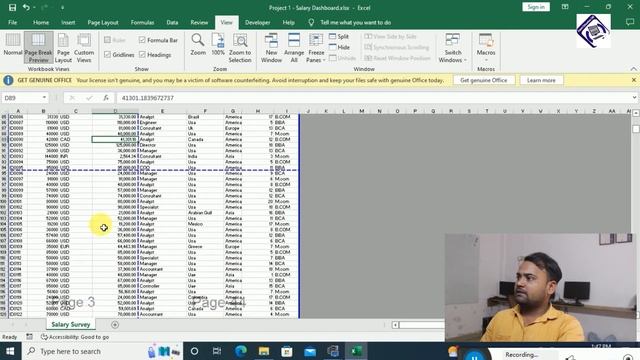Open the Windows Start menu

10,351
